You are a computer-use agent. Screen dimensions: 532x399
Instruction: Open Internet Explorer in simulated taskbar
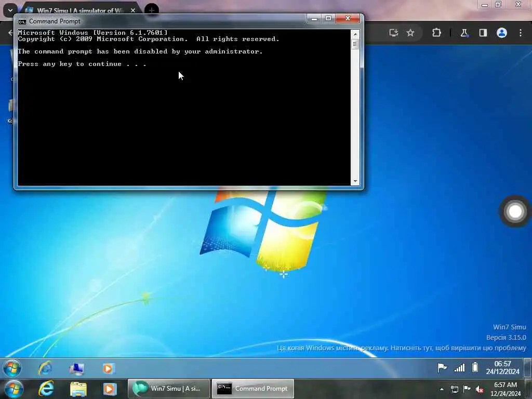45,368
